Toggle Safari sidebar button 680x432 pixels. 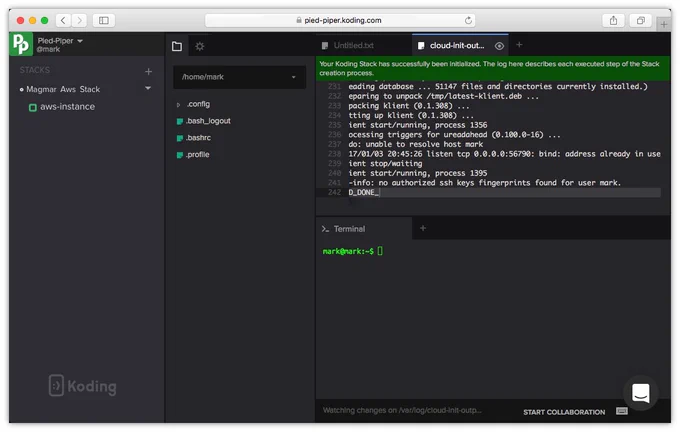tap(104, 20)
